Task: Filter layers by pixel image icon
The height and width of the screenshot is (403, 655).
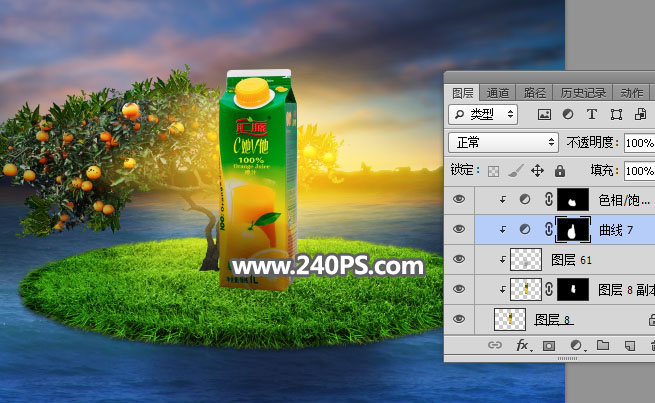Action: (544, 114)
